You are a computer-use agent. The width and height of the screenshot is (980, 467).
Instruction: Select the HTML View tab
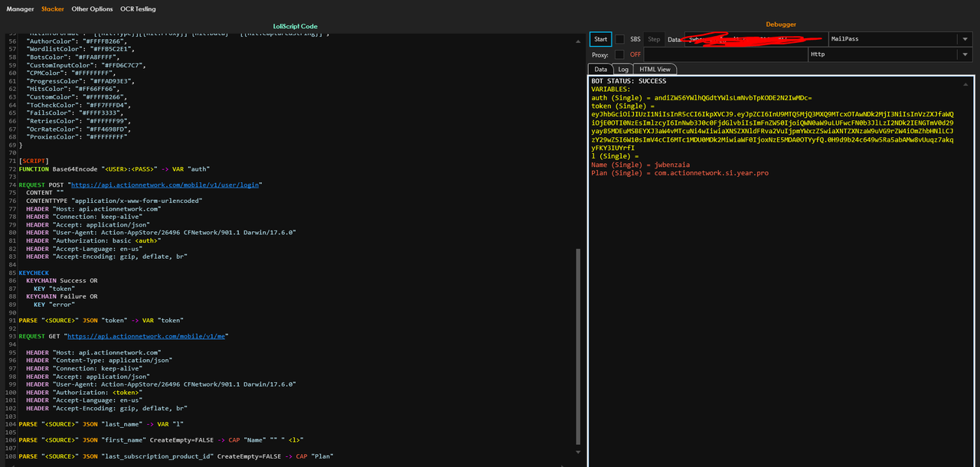(x=655, y=69)
